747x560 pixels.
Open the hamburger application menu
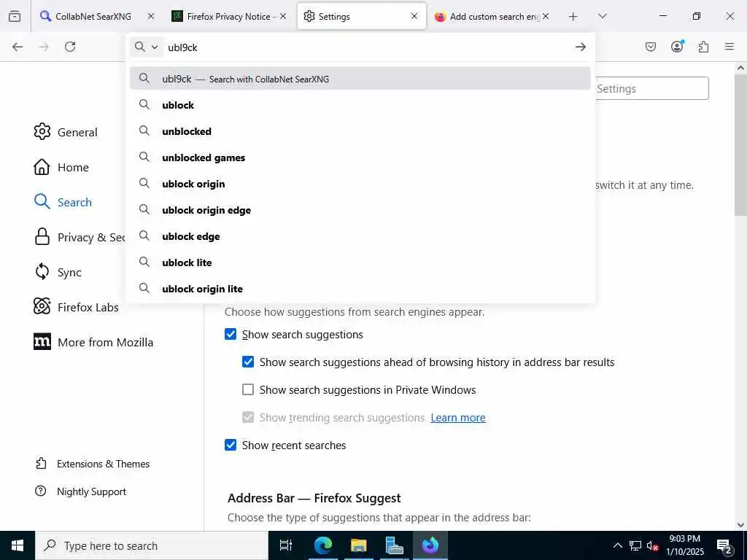coord(729,47)
